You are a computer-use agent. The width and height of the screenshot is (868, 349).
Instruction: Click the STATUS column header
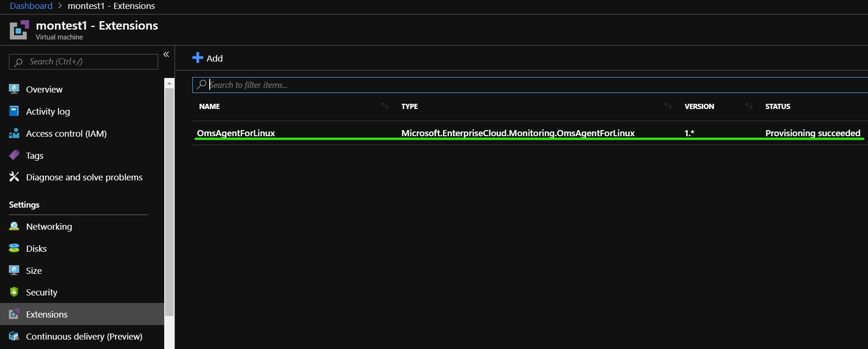(777, 106)
